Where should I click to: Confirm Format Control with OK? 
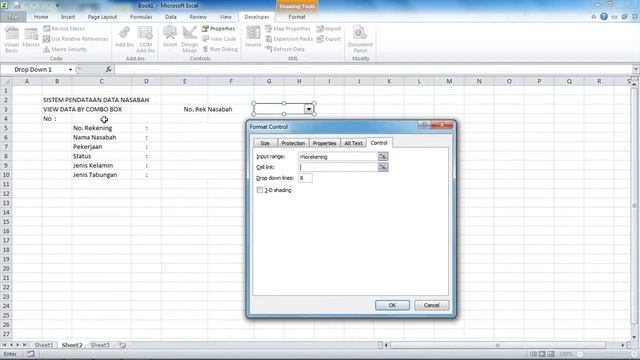(x=392, y=305)
